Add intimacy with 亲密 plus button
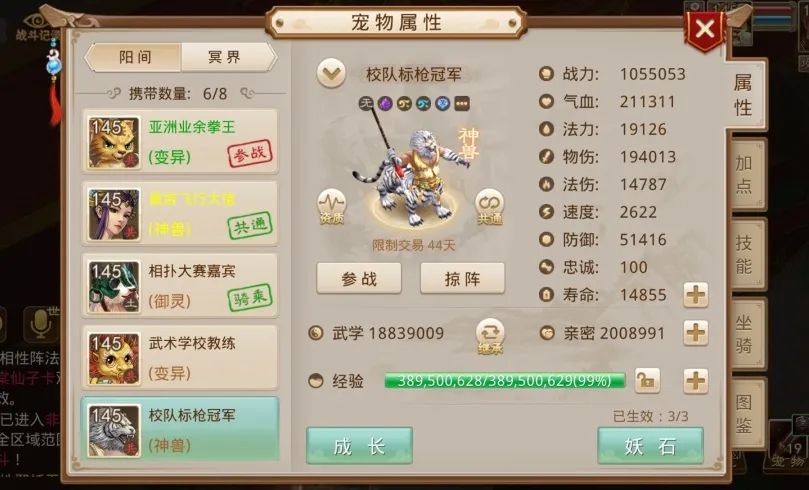Screen dimensions: 809x490 tap(695, 333)
